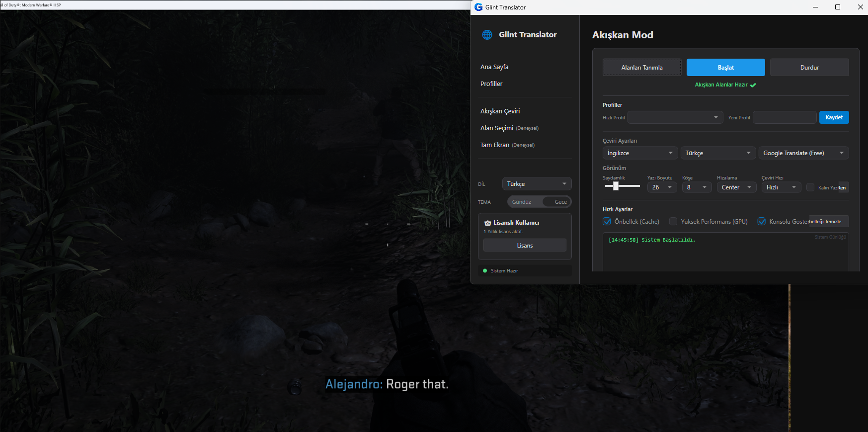Open the Yazı Boyutu font size dropdown

click(x=662, y=187)
